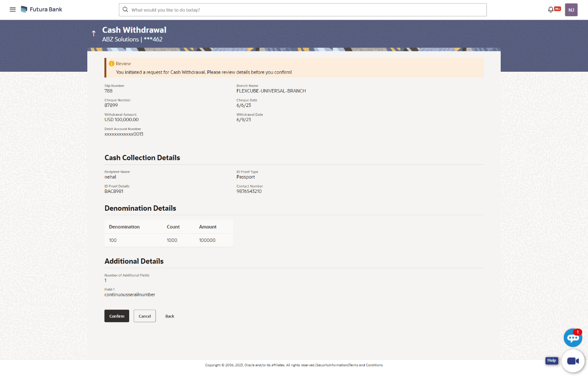Click contact number 9876543210
588x376 pixels.
(x=249, y=191)
